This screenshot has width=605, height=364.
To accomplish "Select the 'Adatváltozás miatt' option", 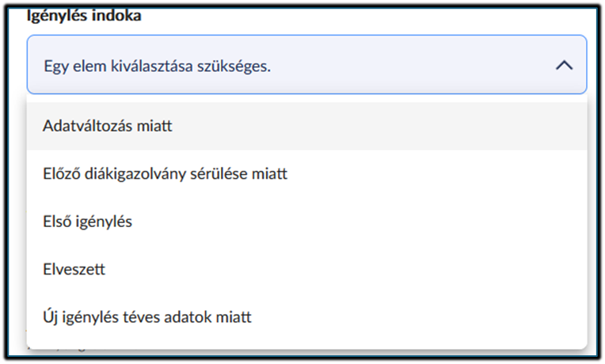I will [108, 126].
